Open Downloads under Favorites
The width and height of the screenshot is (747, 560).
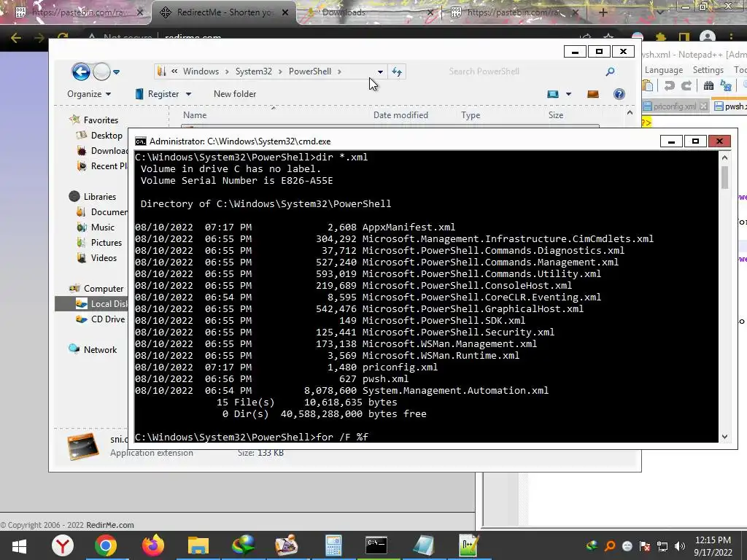pos(103,150)
